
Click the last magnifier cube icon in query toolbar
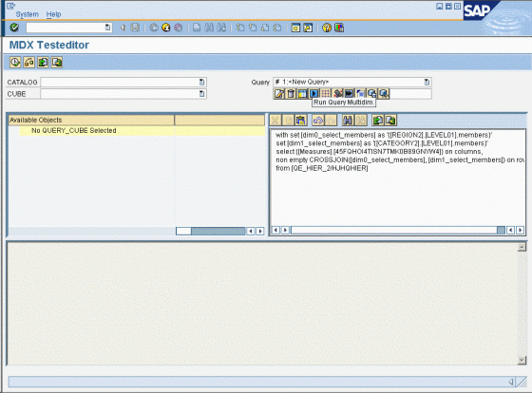(384, 94)
